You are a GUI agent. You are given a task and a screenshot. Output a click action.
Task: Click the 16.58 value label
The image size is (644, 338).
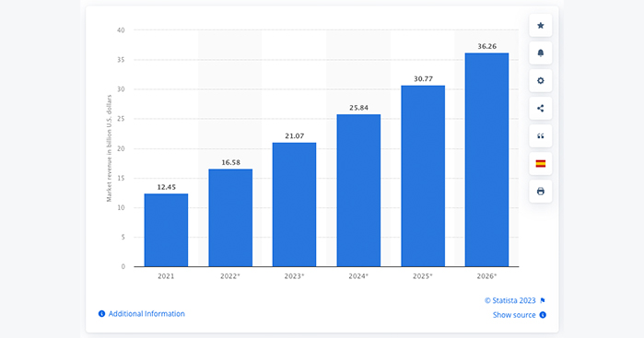230,162
